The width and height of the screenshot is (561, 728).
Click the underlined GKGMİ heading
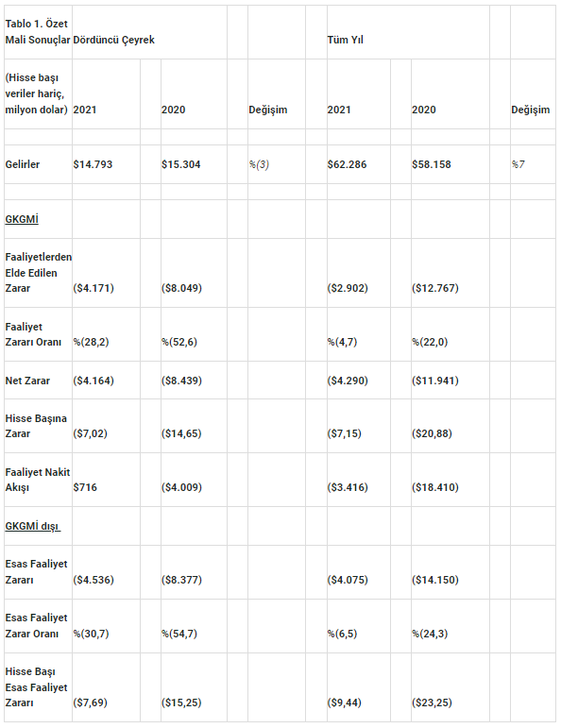pyautogui.click(x=22, y=219)
